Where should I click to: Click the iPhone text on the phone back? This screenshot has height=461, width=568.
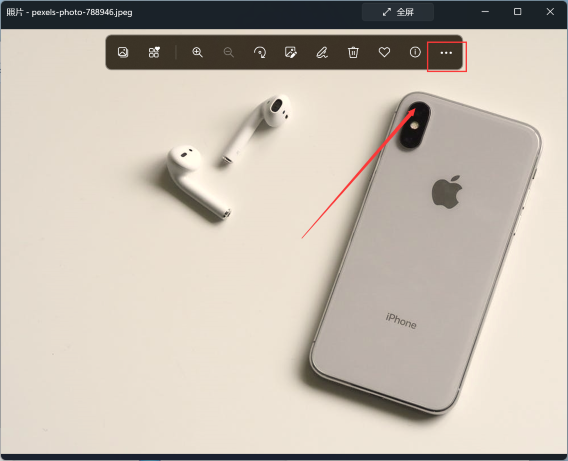coord(401,321)
